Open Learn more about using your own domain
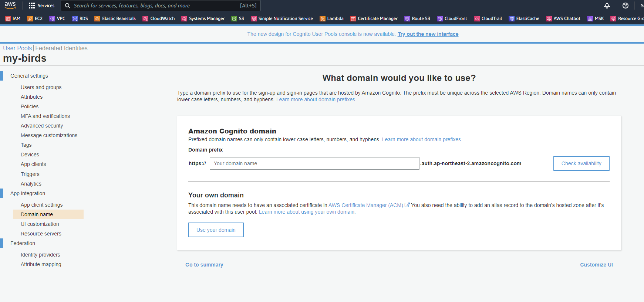 tap(307, 212)
